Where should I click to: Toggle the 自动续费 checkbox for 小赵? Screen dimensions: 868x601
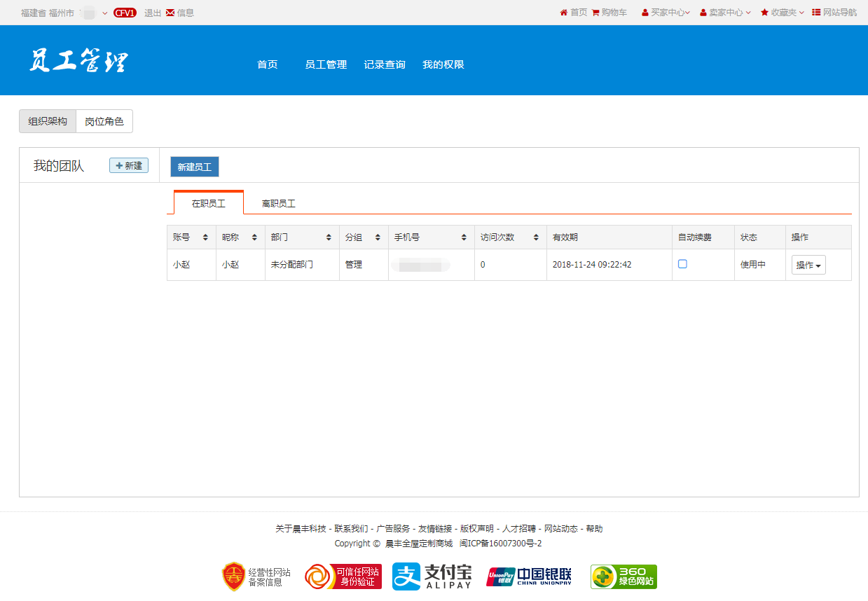(682, 264)
